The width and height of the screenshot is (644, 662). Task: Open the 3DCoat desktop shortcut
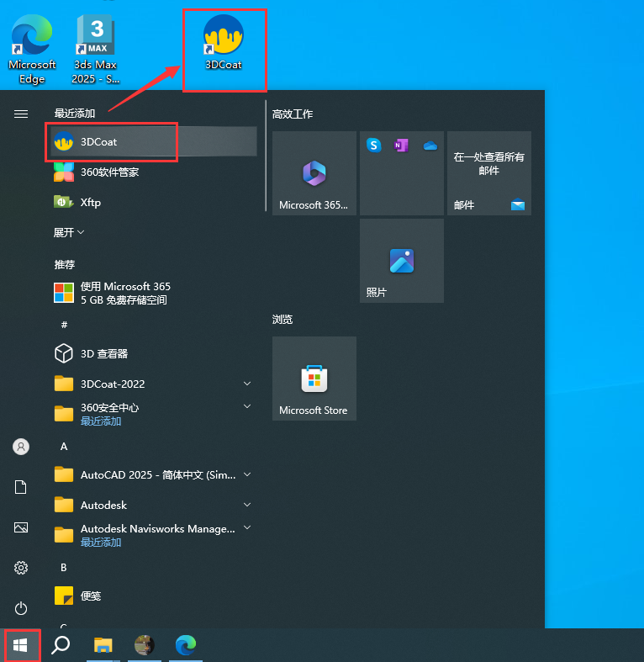tap(224, 42)
